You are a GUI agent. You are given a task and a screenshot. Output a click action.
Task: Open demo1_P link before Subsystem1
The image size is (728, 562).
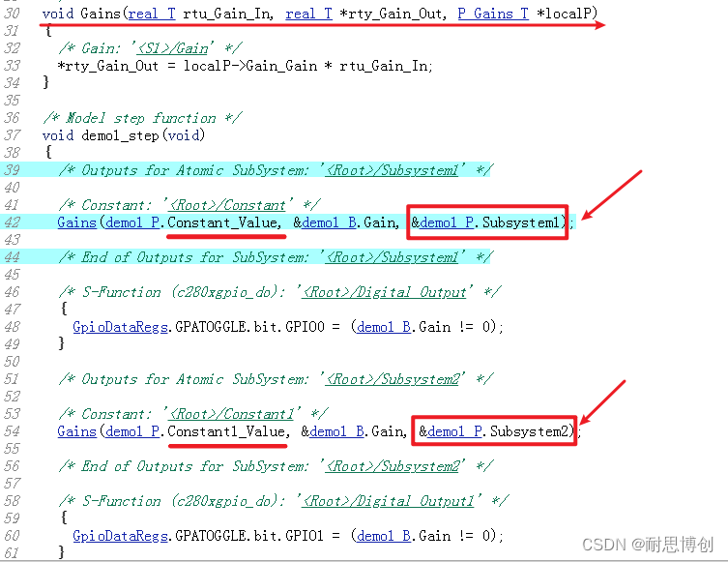(x=447, y=222)
